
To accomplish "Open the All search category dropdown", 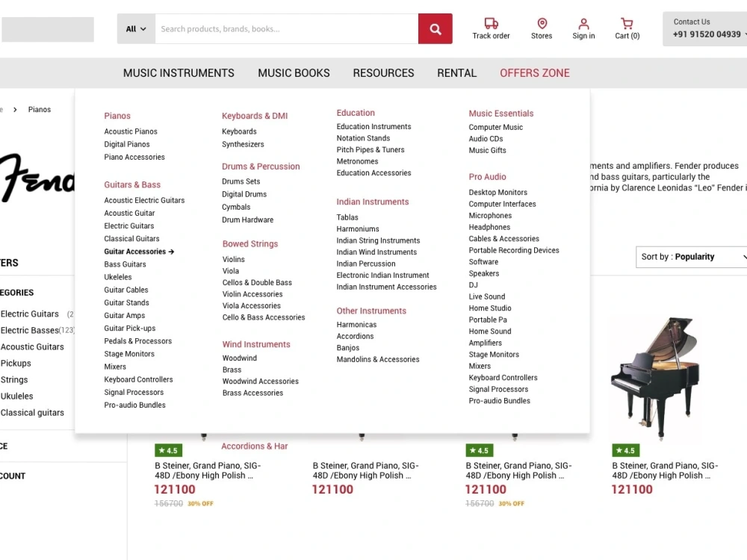I will [136, 28].
